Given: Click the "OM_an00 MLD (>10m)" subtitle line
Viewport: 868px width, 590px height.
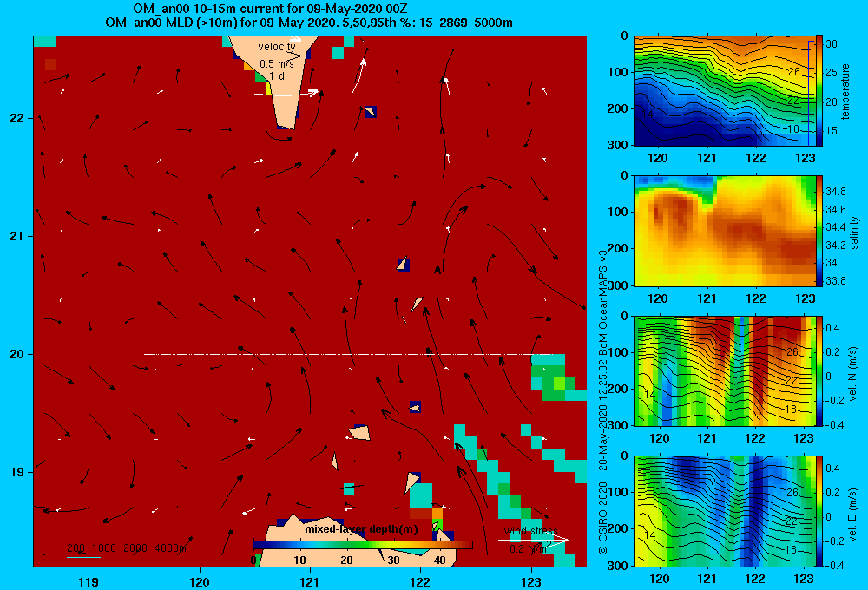Looking at the screenshot, I should point(309,23).
